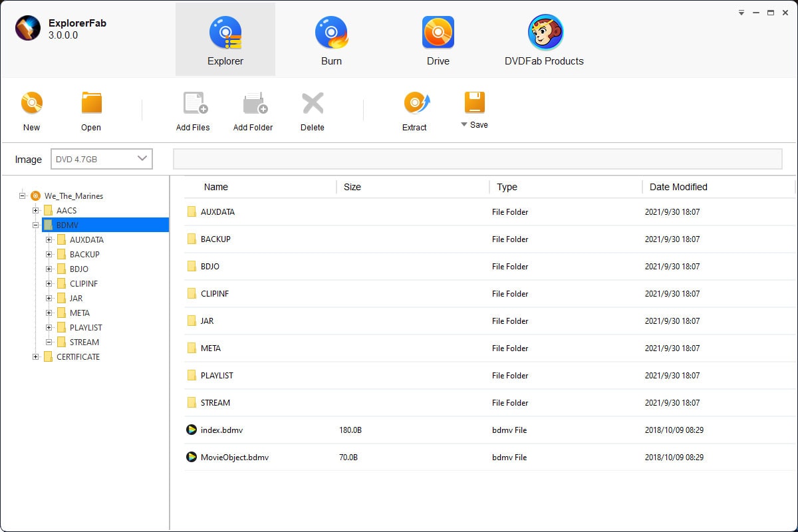798x532 pixels.
Task: Click the path input field
Action: point(477,159)
